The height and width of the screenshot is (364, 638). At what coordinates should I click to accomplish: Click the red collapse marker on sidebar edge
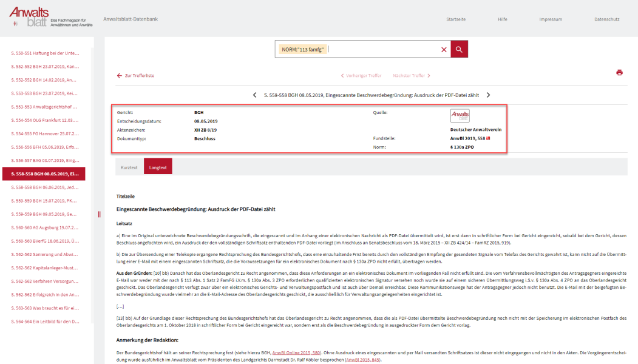[99, 214]
